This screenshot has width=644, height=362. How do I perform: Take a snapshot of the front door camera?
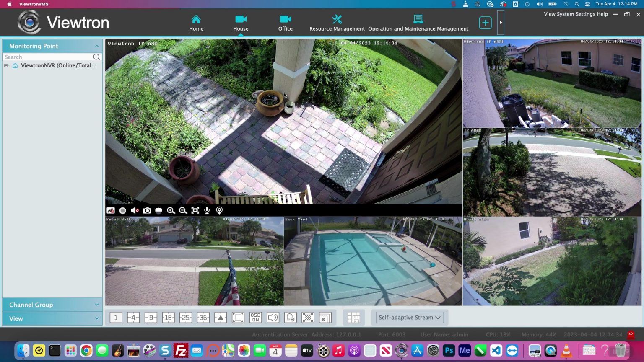pos(146,210)
